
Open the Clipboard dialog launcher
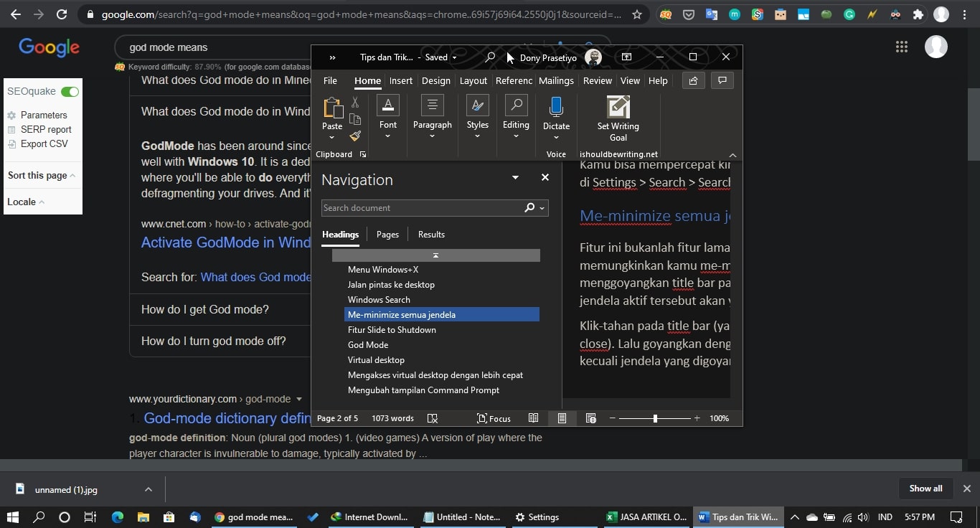coord(362,154)
